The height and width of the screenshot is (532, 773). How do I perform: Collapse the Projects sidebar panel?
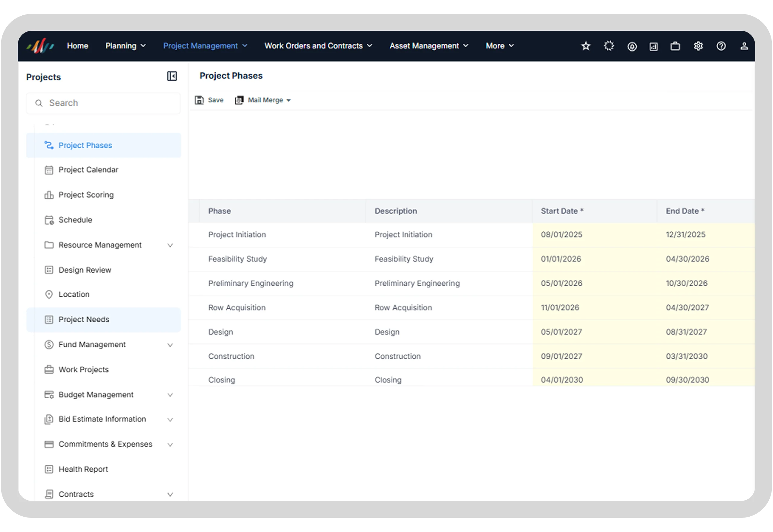click(172, 76)
